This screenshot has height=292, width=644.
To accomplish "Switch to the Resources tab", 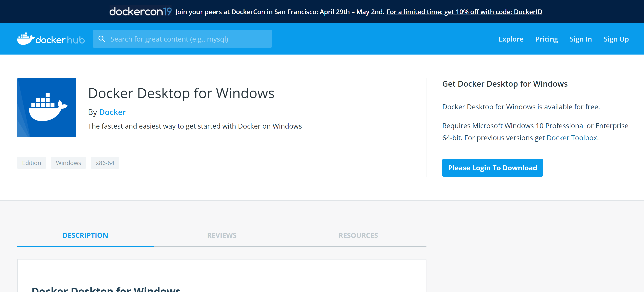I will (x=358, y=235).
